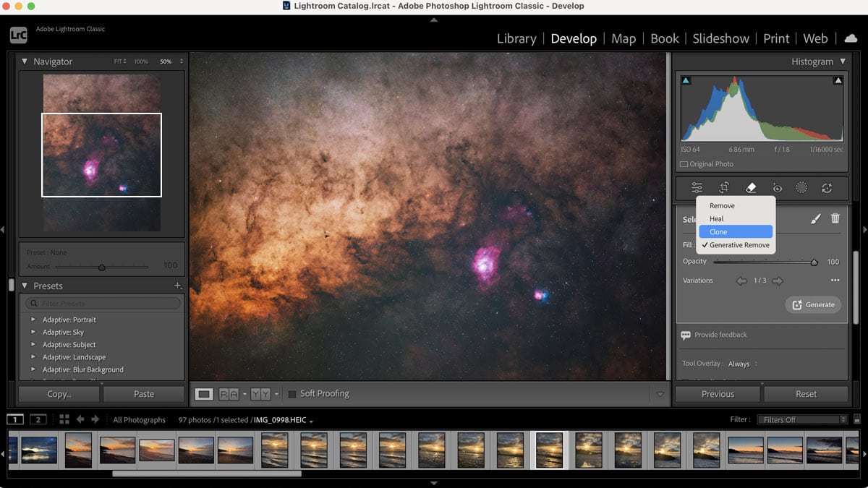Click the Paste button
The image size is (868, 488).
(x=144, y=394)
